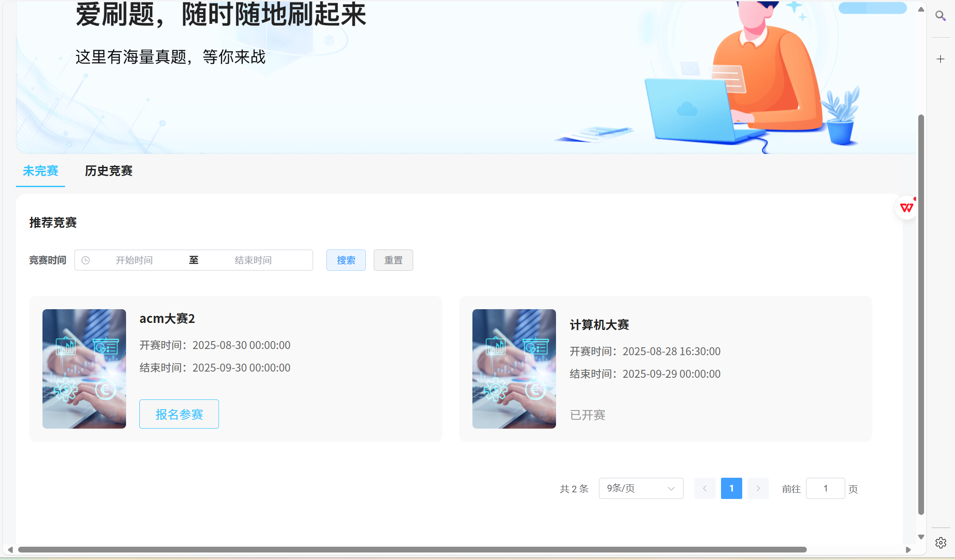Click the horizontal scrollbar right arrow
Viewport: 955px width, 560px height.
tap(908, 550)
